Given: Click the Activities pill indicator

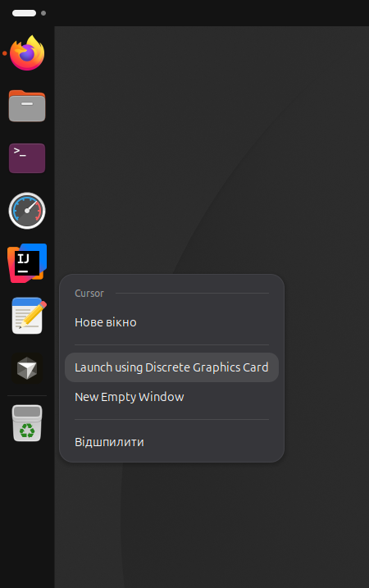Looking at the screenshot, I should pyautogui.click(x=24, y=13).
